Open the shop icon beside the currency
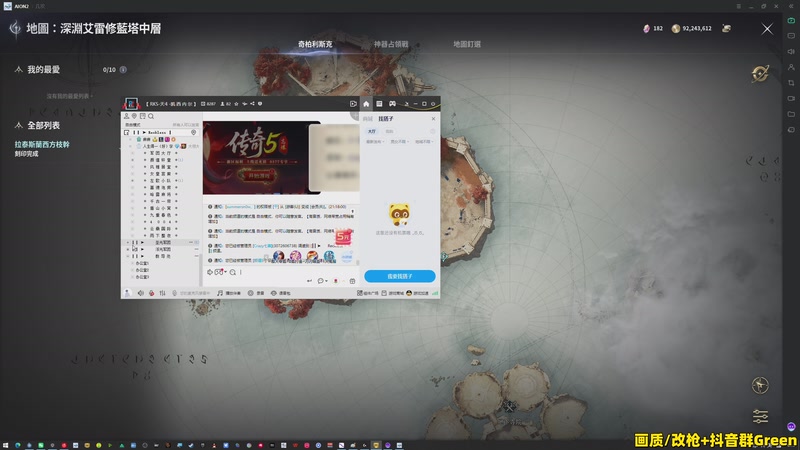800x450 pixels. pos(727,29)
